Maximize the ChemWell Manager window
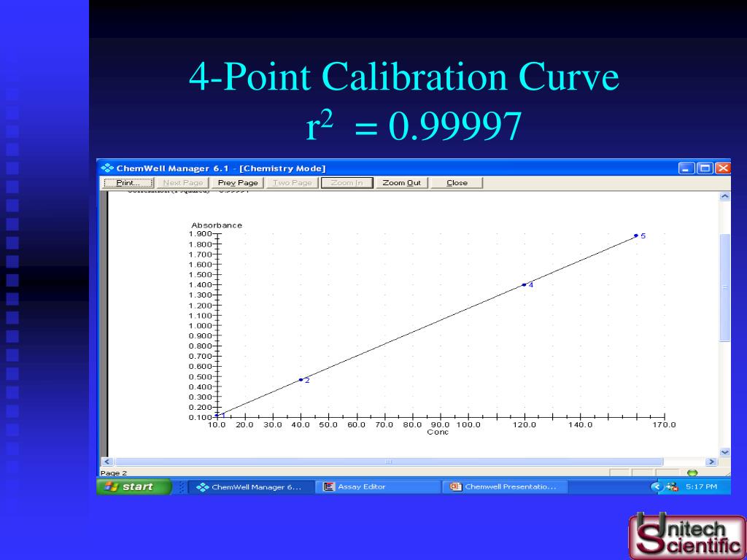Viewport: 747px width, 560px height. (x=705, y=168)
